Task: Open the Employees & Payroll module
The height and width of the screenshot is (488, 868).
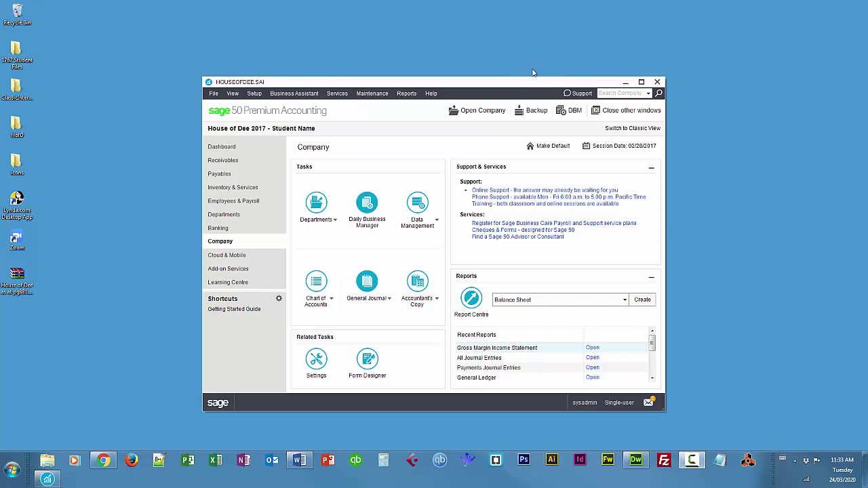Action: coord(233,201)
